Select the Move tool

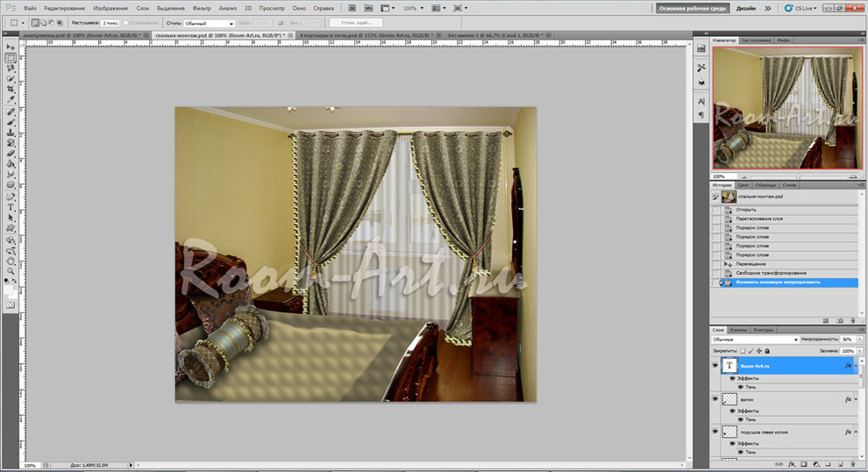(11, 46)
